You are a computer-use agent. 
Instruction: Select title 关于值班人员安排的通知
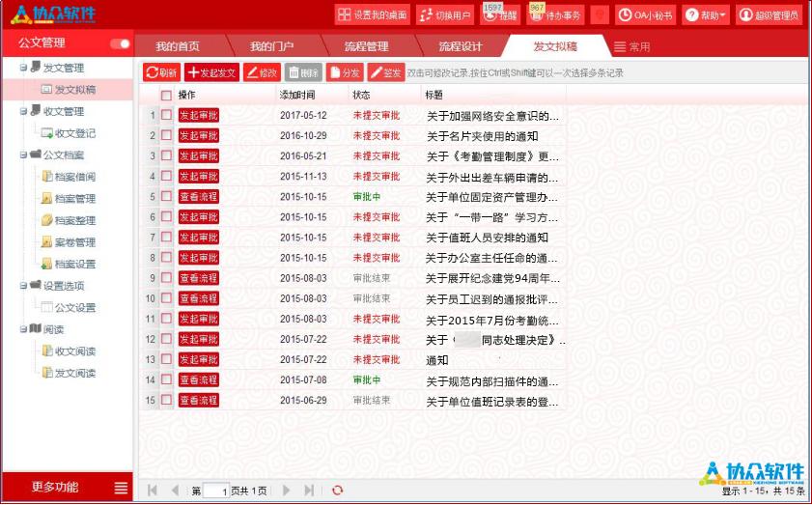(487, 238)
